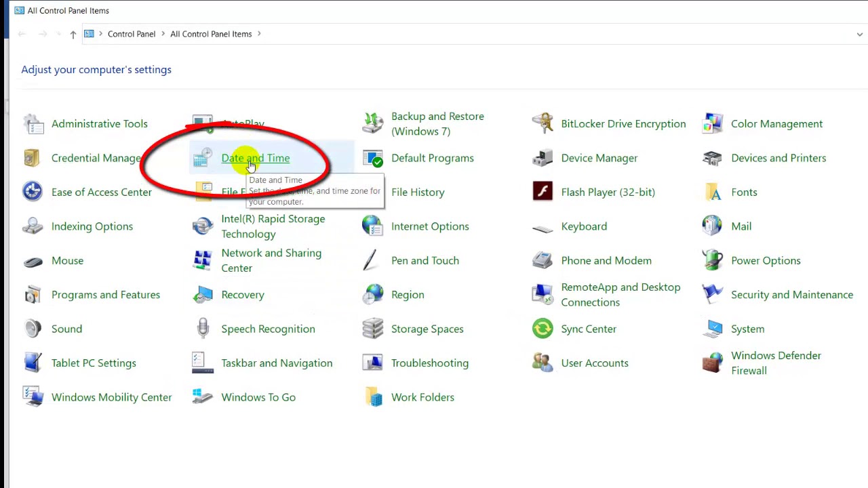Expand the chevron after All Control Panel Items
This screenshot has height=488, width=868.
pos(259,34)
